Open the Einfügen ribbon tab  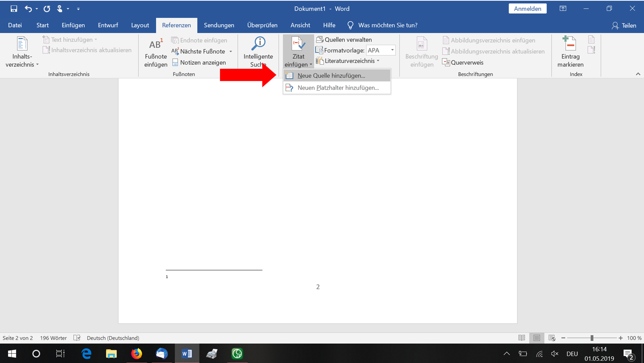tap(73, 25)
